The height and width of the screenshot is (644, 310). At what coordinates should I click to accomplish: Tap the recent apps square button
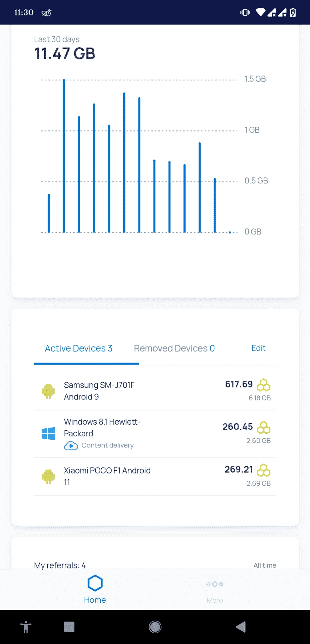(69, 627)
